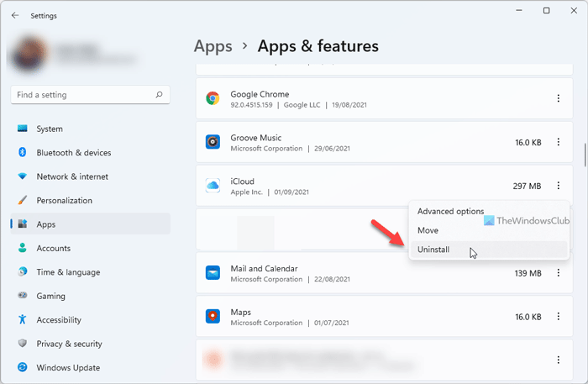Click the Accessibility figure icon
Screen dimensions: 588x384
pyautogui.click(x=23, y=319)
